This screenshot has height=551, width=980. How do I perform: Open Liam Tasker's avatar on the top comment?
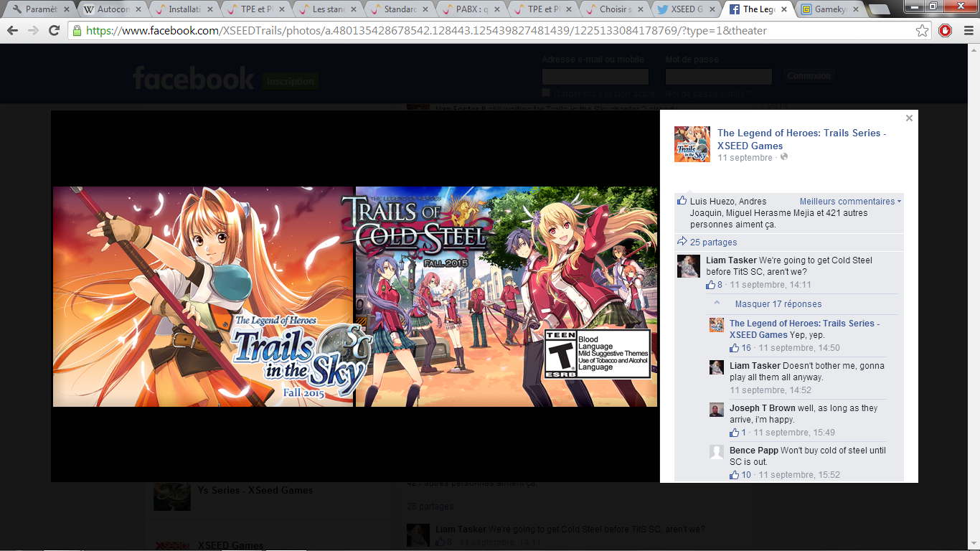[689, 266]
